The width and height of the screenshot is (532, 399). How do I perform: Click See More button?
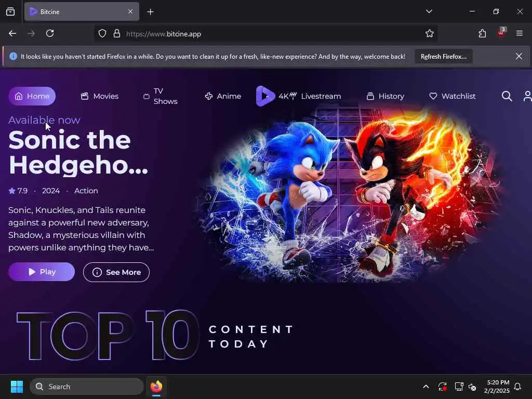[x=116, y=272]
